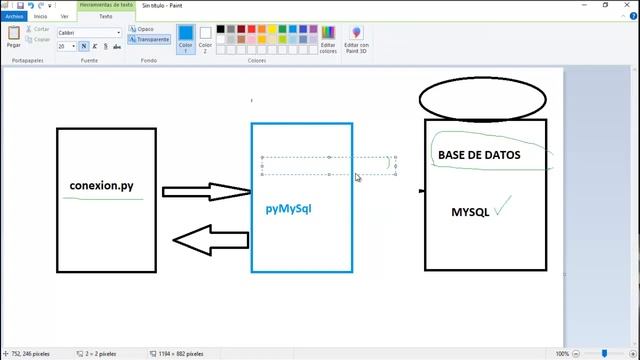Pick the black color in palette
Screen dimensions: 640x360
[x=220, y=29]
